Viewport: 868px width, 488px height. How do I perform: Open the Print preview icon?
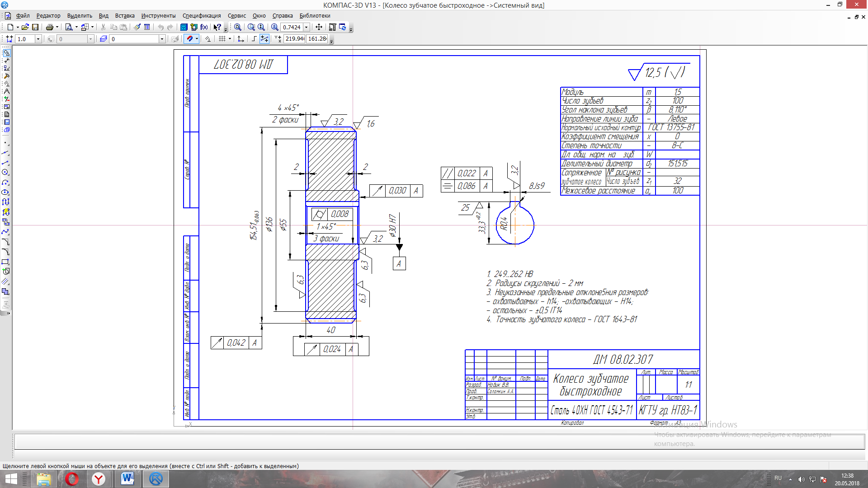click(69, 27)
